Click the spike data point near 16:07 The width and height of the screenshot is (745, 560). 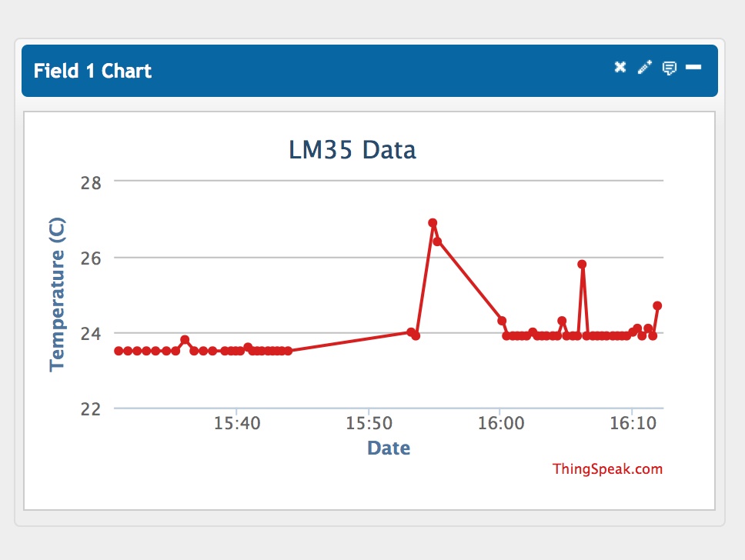pos(582,265)
